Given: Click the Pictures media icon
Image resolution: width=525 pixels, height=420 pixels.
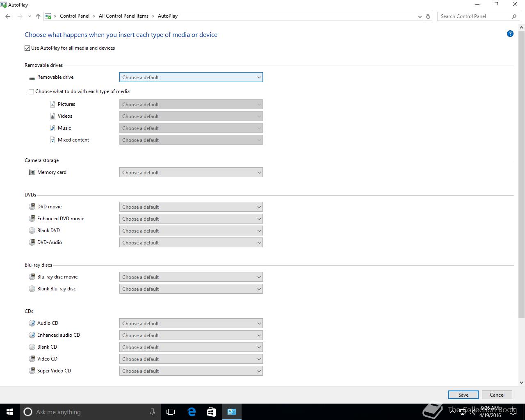Looking at the screenshot, I should tap(52, 104).
